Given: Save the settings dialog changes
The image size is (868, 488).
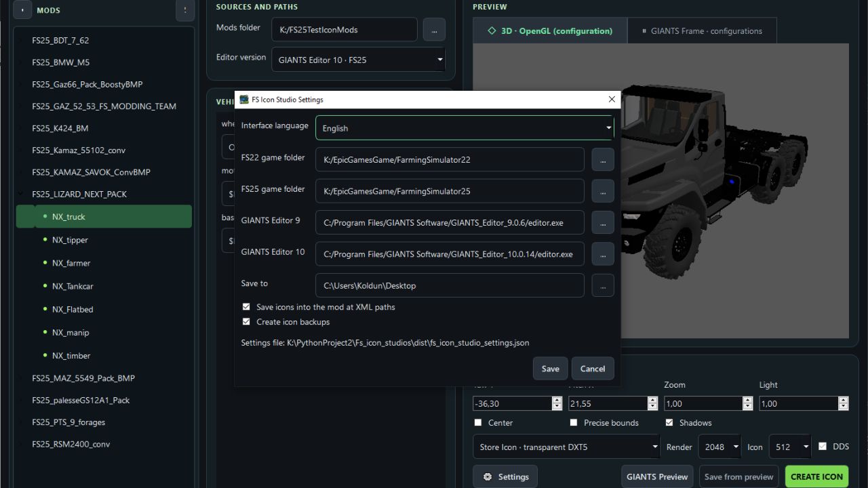Looking at the screenshot, I should pos(550,369).
